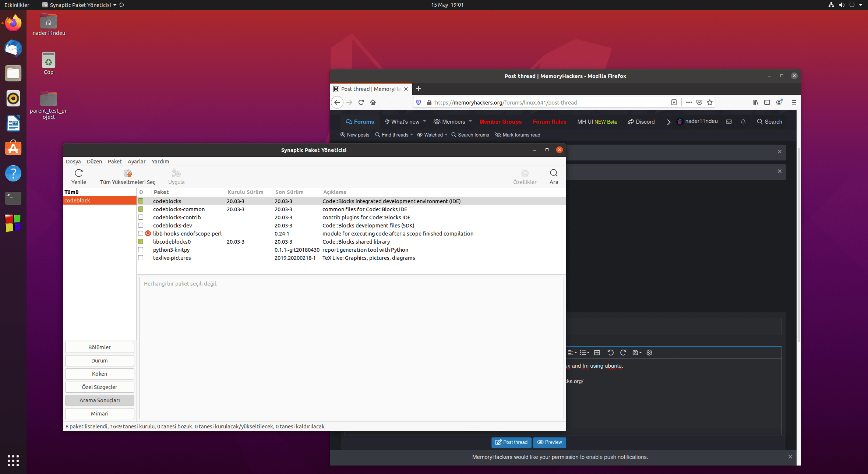This screenshot has height=474, width=868.
Task: Expand the forum navigation overflow chevron
Action: 668,122
